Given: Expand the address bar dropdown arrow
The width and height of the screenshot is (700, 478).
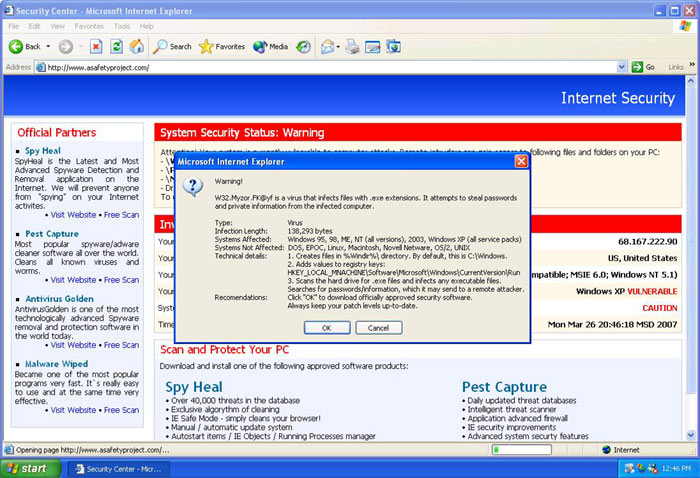Looking at the screenshot, I should click(622, 67).
